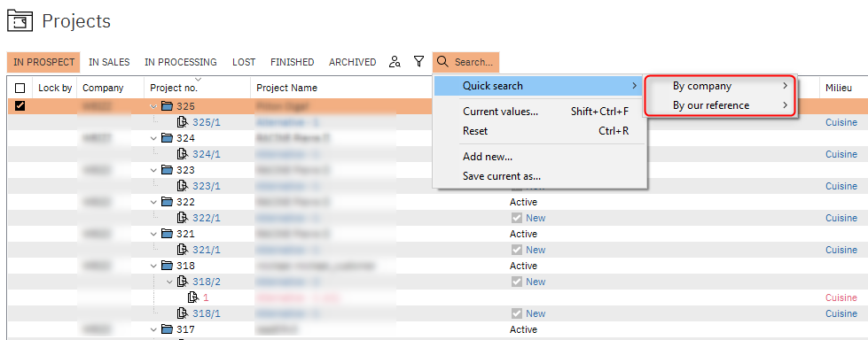Click the Lock by column header

point(55,88)
